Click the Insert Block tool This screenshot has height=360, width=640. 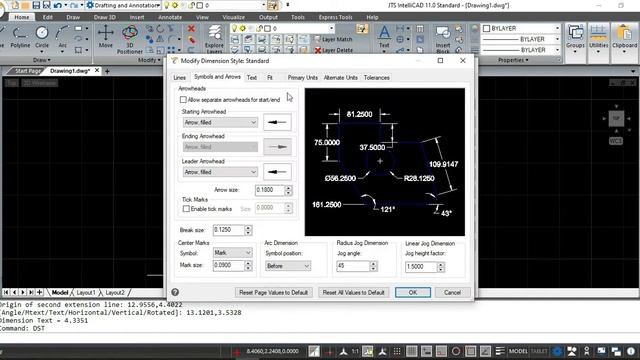(443, 39)
